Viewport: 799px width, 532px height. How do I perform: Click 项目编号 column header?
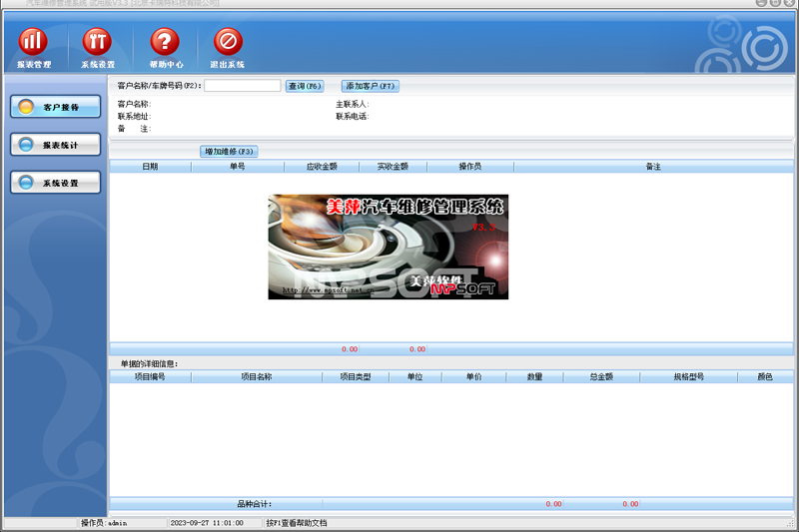coord(151,376)
